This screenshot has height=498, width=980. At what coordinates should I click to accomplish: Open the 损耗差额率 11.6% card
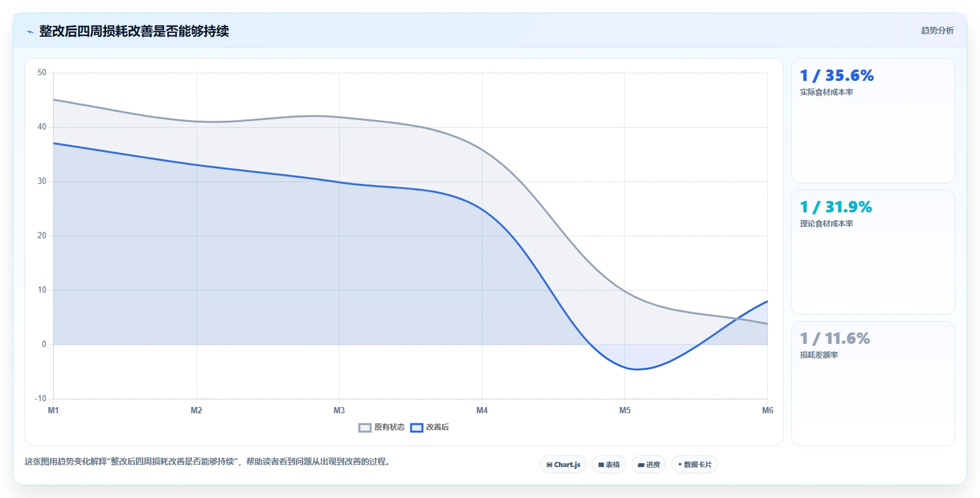(873, 384)
